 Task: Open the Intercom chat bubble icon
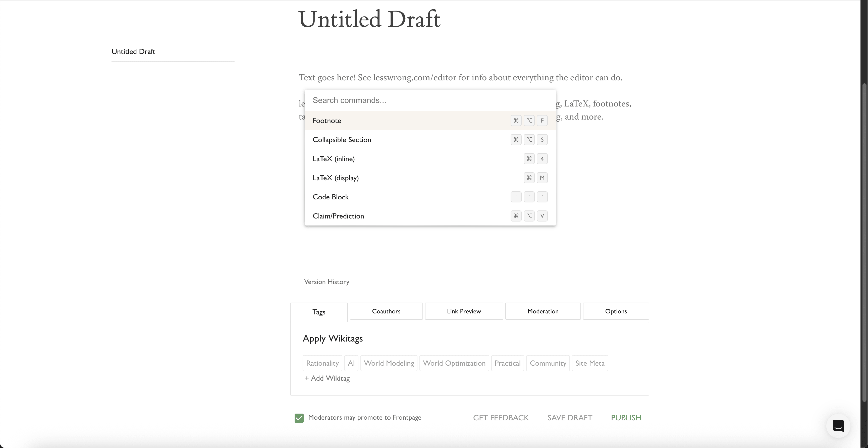pos(838,425)
